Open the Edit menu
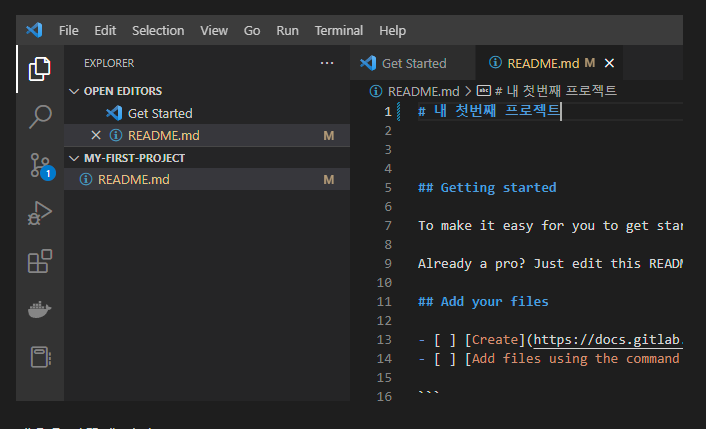Image resolution: width=706 pixels, height=429 pixels. click(105, 31)
